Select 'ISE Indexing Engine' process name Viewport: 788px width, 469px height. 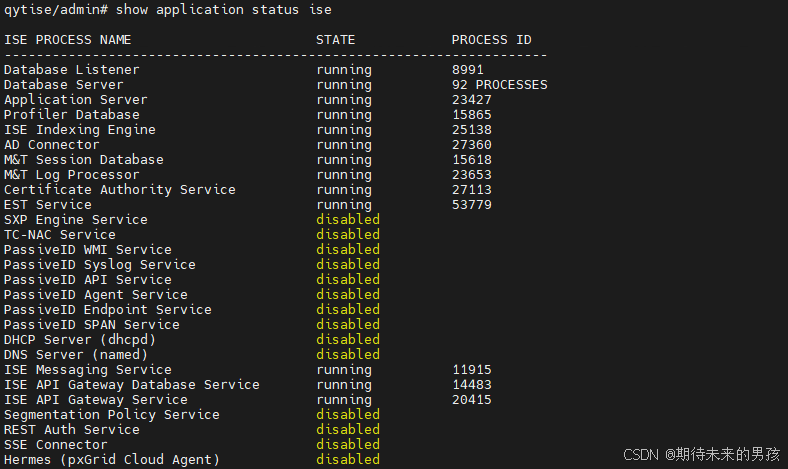click(x=80, y=130)
